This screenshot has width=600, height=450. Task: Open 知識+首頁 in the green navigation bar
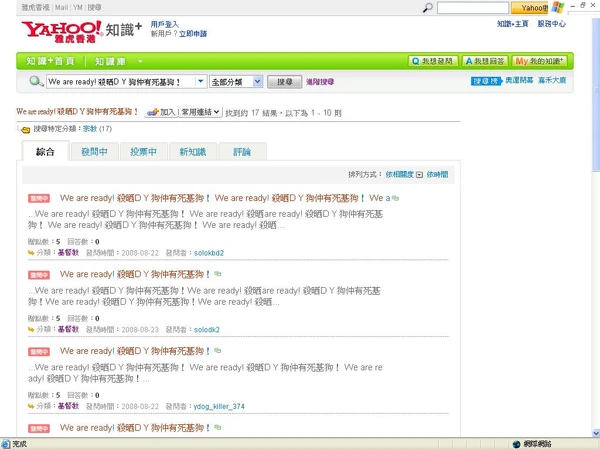coord(50,61)
